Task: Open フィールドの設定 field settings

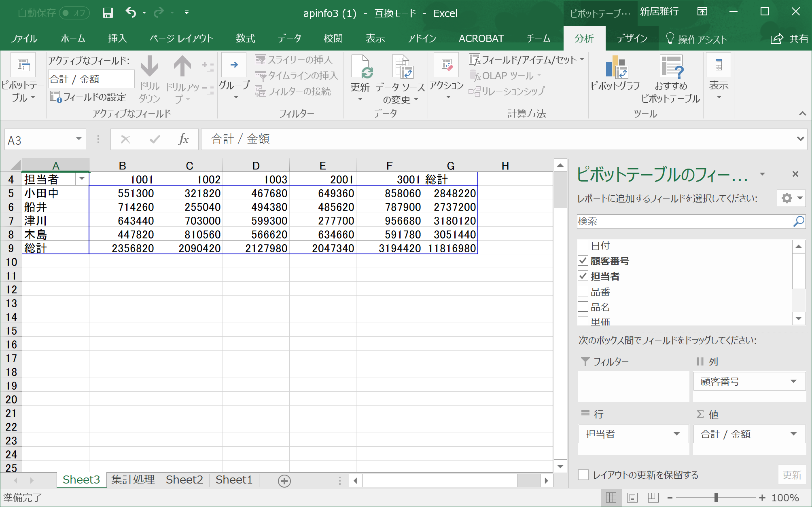Action: [88, 97]
